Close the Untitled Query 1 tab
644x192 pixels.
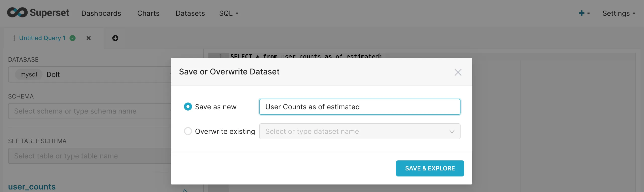88,38
